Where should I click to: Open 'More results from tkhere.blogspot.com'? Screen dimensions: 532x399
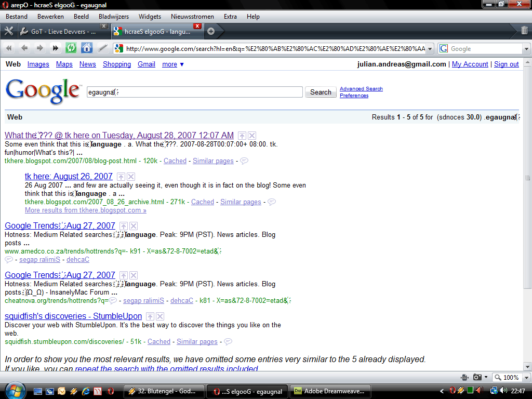(x=86, y=210)
